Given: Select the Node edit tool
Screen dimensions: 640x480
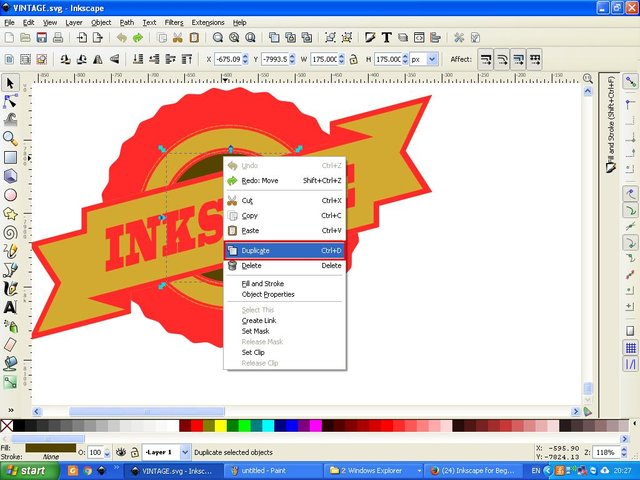Looking at the screenshot, I should click(x=10, y=101).
